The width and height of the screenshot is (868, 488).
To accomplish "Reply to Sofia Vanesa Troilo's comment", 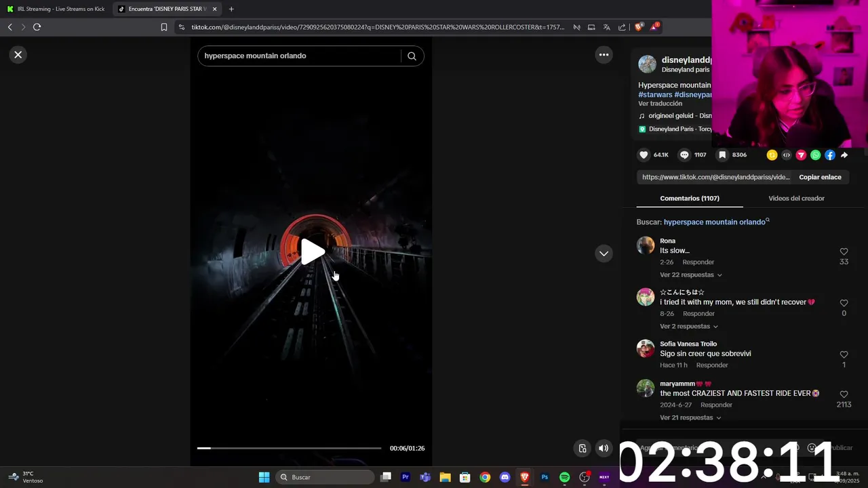I will [712, 365].
